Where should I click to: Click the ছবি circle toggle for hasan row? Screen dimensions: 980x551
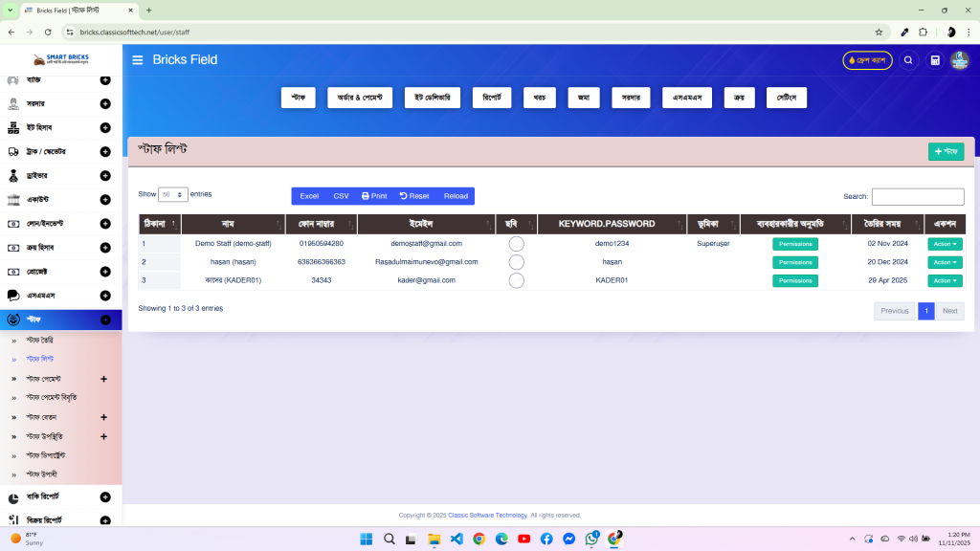click(517, 262)
